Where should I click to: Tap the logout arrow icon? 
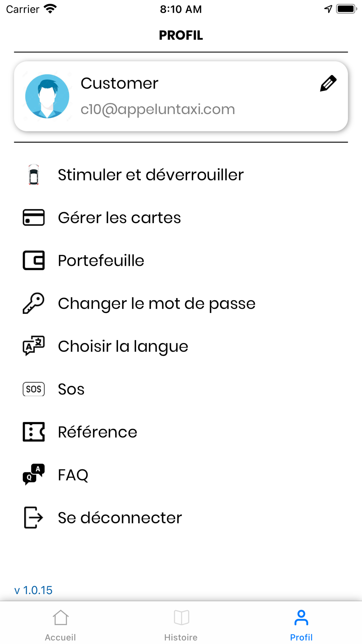34,518
